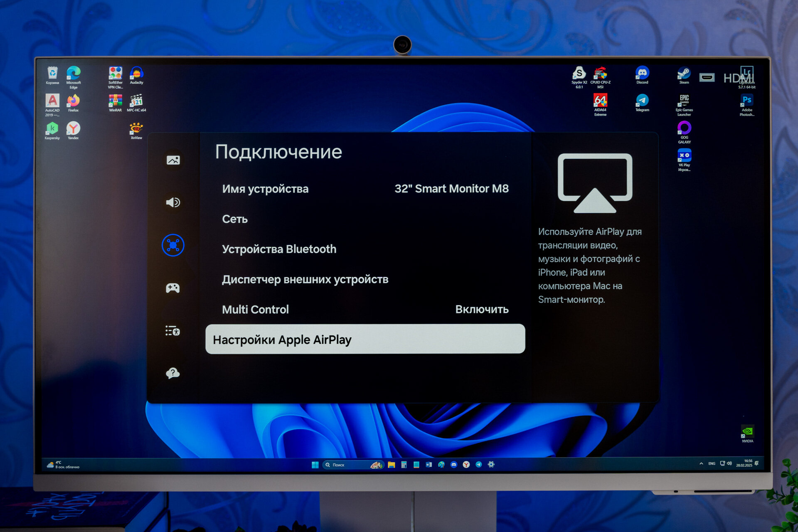Select the Имя устройства row
The height and width of the screenshot is (532, 798).
pyautogui.click(x=365, y=189)
